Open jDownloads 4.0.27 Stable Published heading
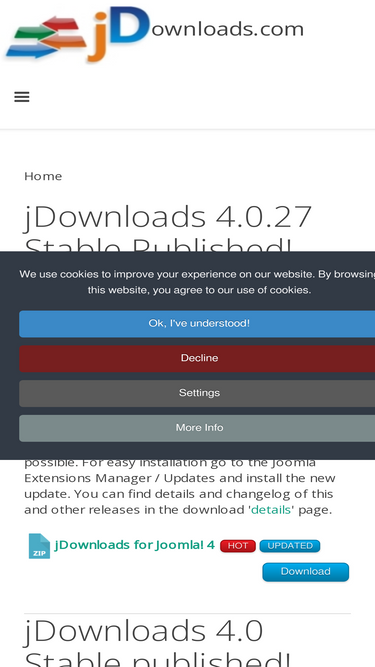Screen dimensions: 375x667 coord(168,227)
